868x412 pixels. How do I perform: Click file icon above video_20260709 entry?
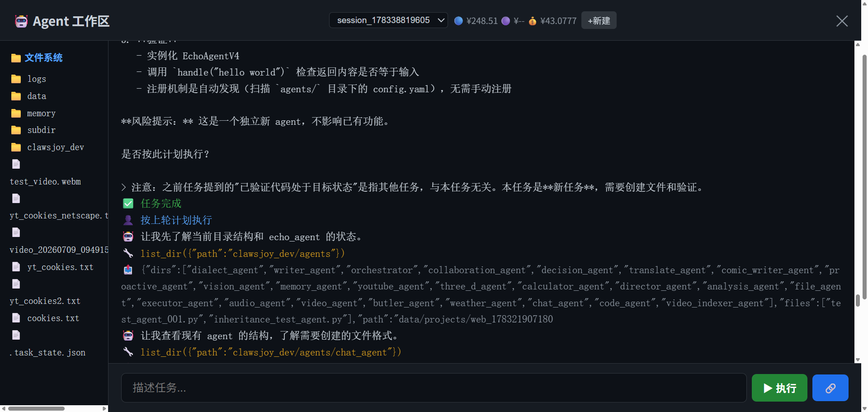[x=16, y=232]
